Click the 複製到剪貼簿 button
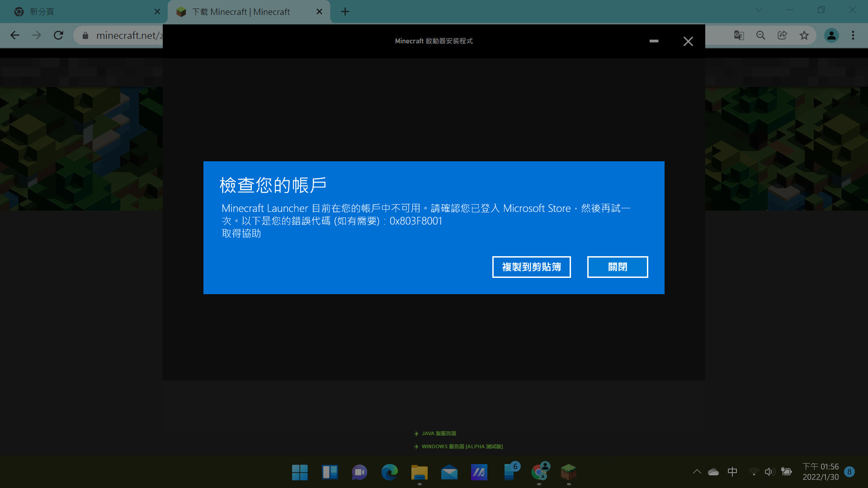 (x=531, y=267)
